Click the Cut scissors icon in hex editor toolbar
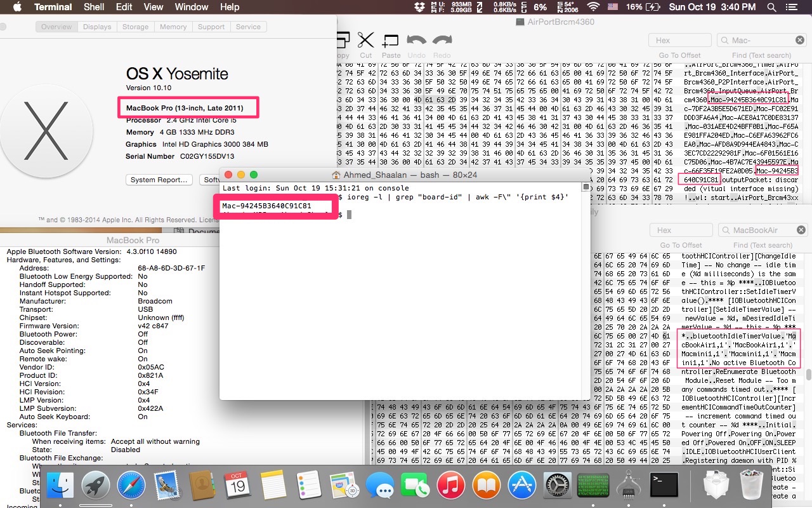 [365, 41]
